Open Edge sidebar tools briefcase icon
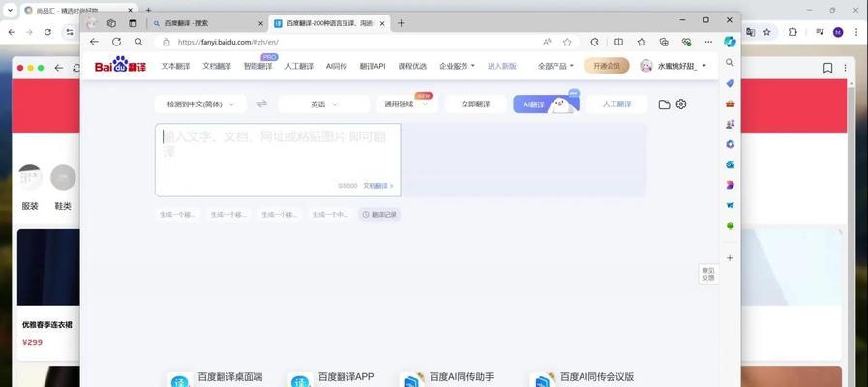The height and width of the screenshot is (387, 868). 730,104
